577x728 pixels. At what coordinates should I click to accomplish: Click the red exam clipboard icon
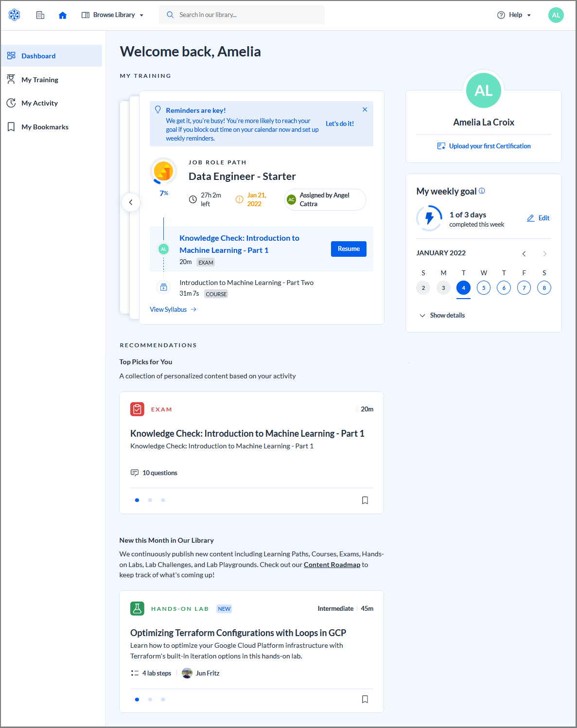[x=138, y=409]
